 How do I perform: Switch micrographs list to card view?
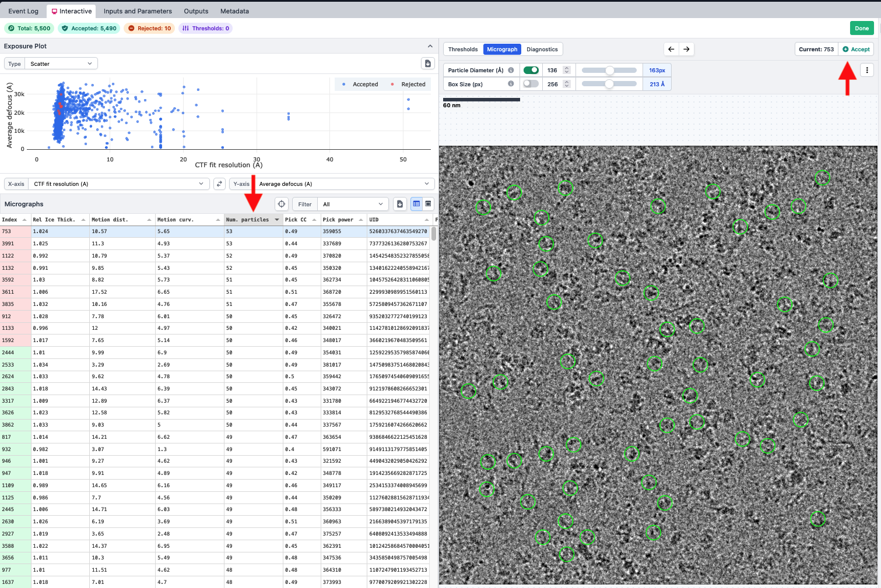point(428,204)
